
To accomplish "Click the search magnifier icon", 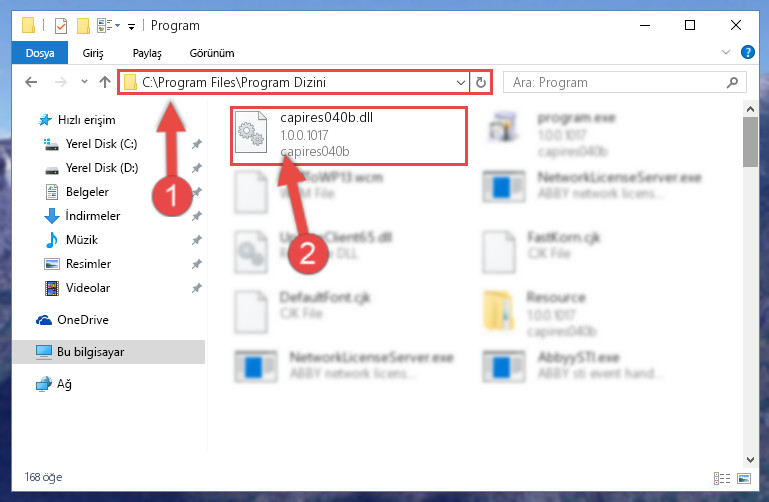I will pyautogui.click(x=732, y=82).
